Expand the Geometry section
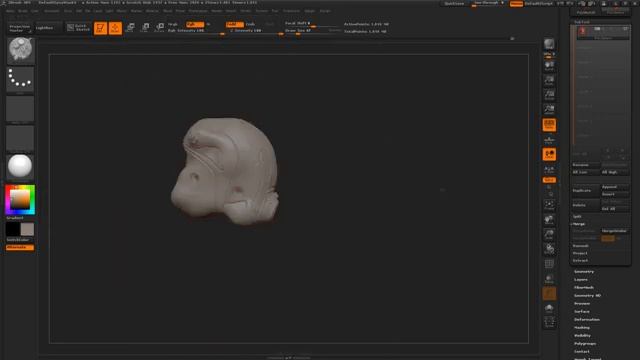Screen dimensions: 640x360 coord(584,272)
